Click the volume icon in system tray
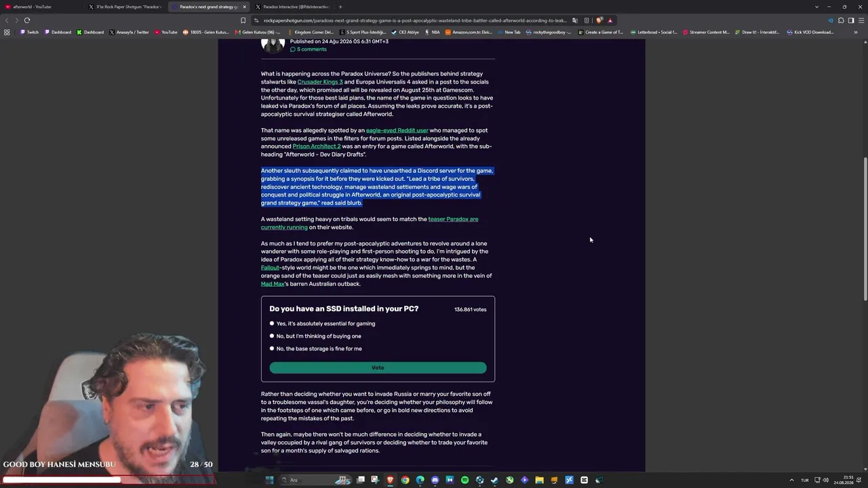 pyautogui.click(x=826, y=480)
